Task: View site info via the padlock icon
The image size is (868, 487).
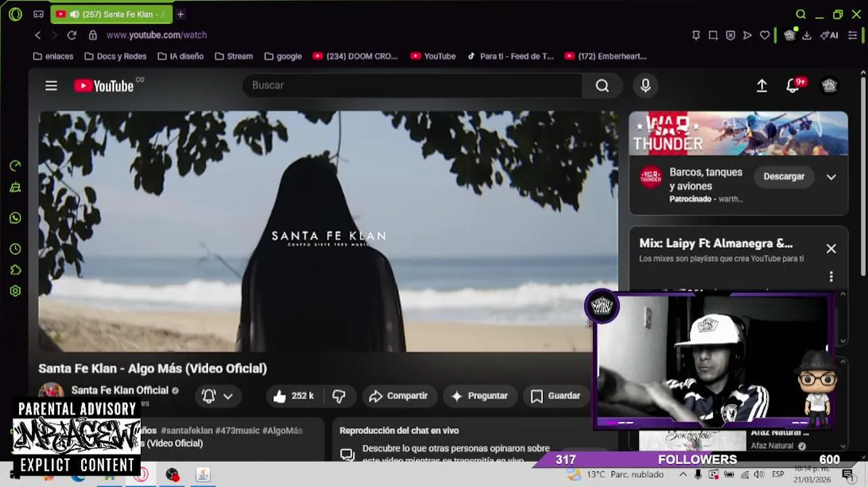Action: click(93, 35)
